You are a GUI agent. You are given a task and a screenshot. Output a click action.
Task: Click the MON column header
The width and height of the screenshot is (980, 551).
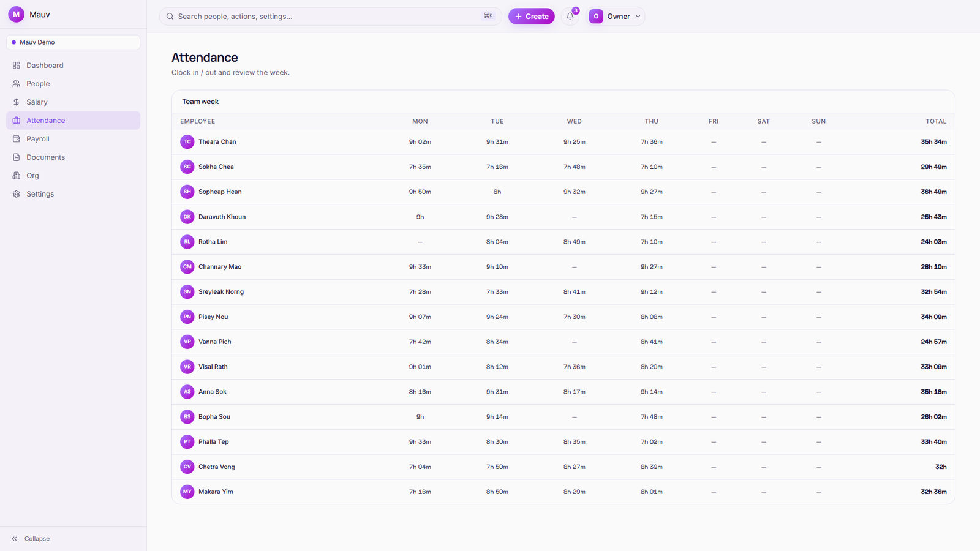tap(420, 121)
